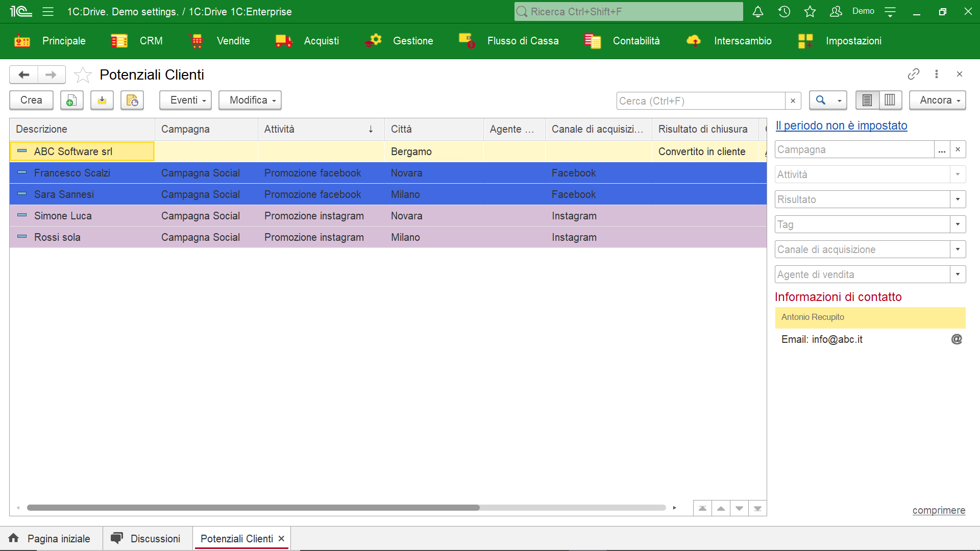
Task: Expand search options dropdown arrow
Action: (x=839, y=101)
